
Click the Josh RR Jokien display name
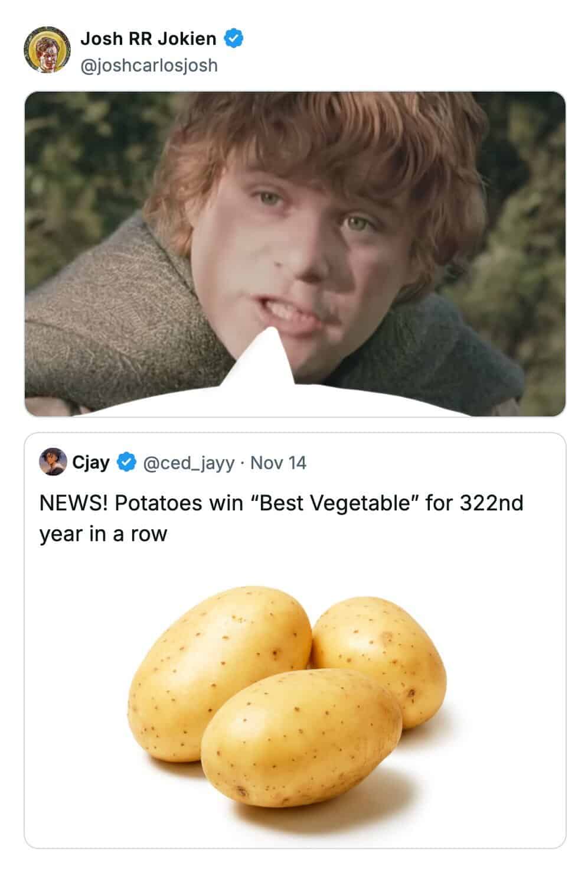(148, 39)
